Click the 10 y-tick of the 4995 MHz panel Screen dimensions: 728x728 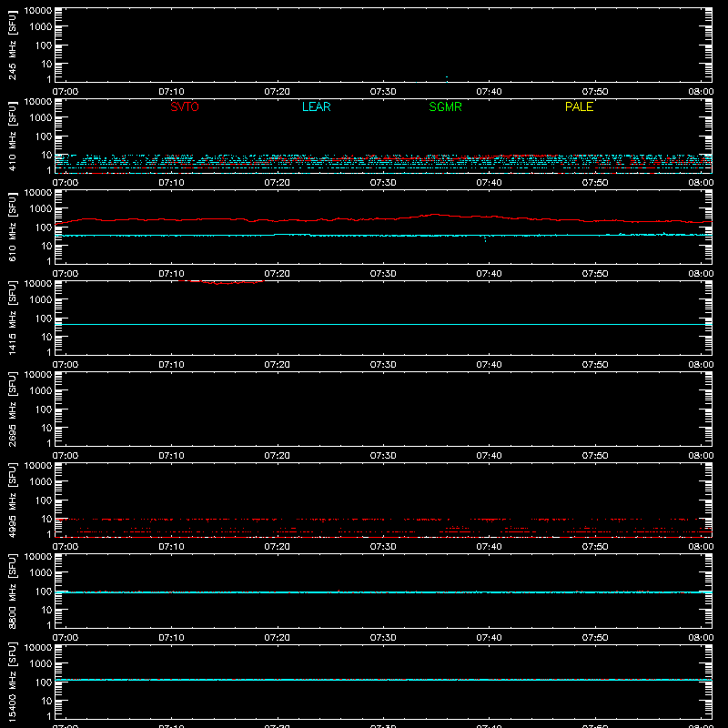click(x=46, y=519)
